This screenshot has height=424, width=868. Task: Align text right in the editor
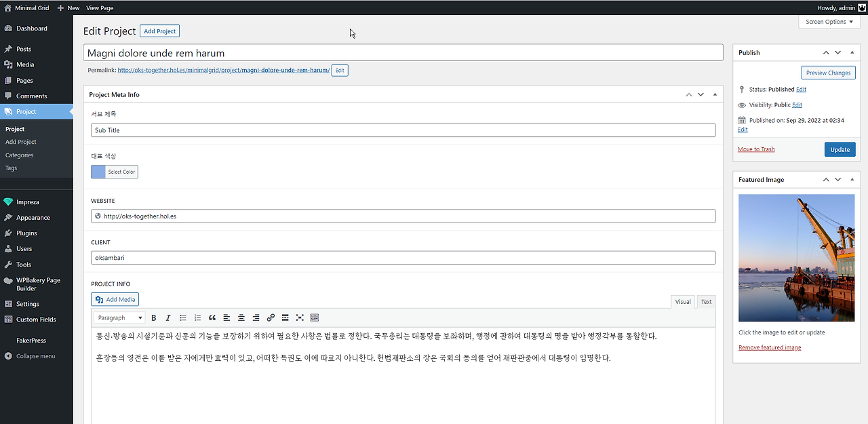click(256, 317)
